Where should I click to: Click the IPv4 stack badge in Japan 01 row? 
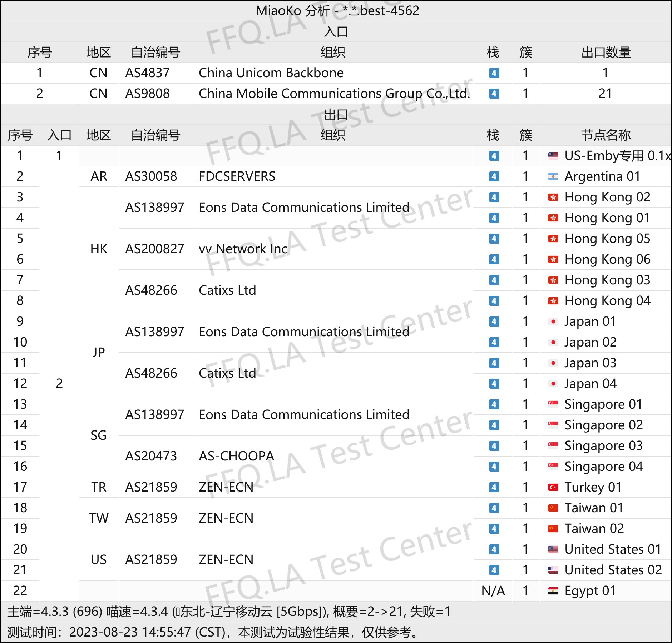pos(494,321)
